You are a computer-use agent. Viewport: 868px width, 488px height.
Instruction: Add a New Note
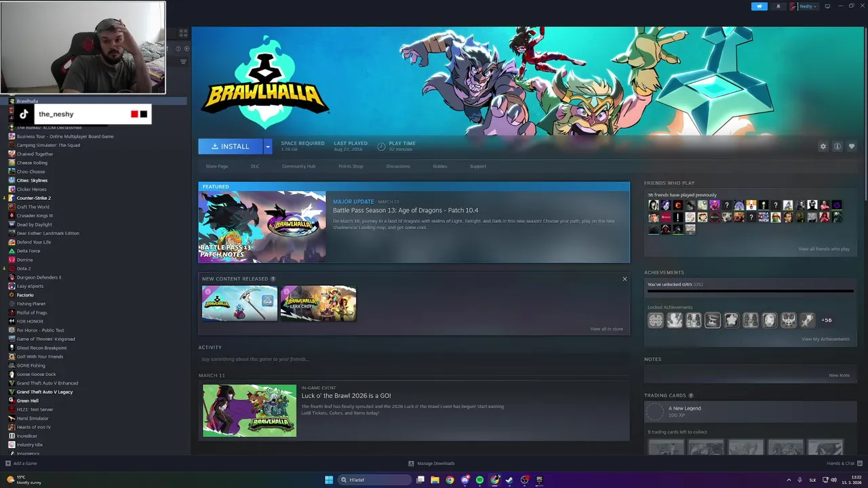(x=839, y=375)
